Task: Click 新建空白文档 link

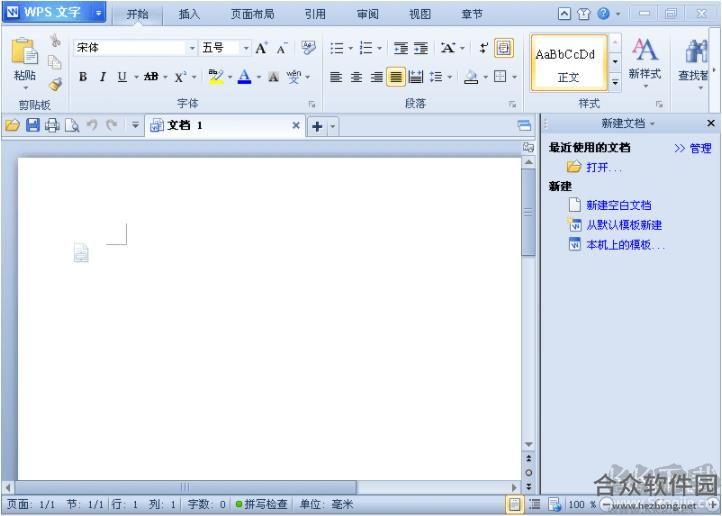Action: click(x=618, y=205)
